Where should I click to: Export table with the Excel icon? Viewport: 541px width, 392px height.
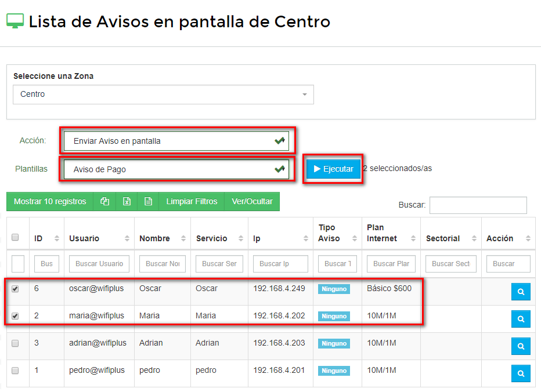127,202
